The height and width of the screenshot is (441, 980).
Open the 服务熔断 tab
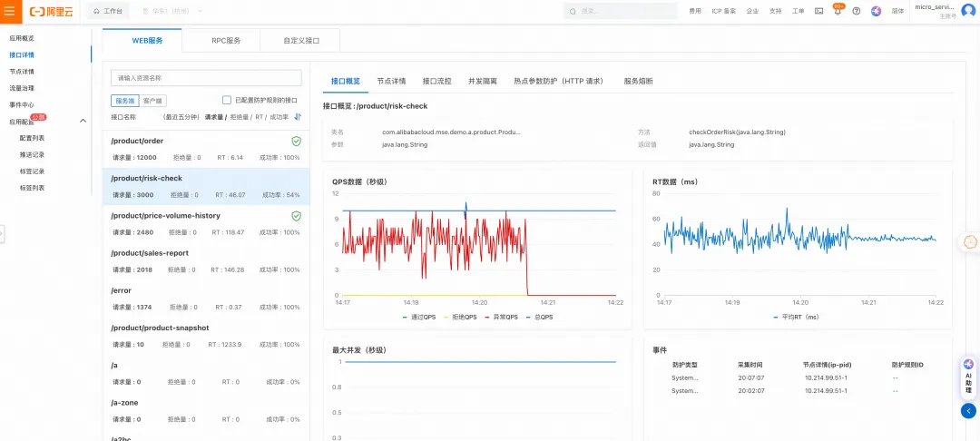[x=638, y=81]
